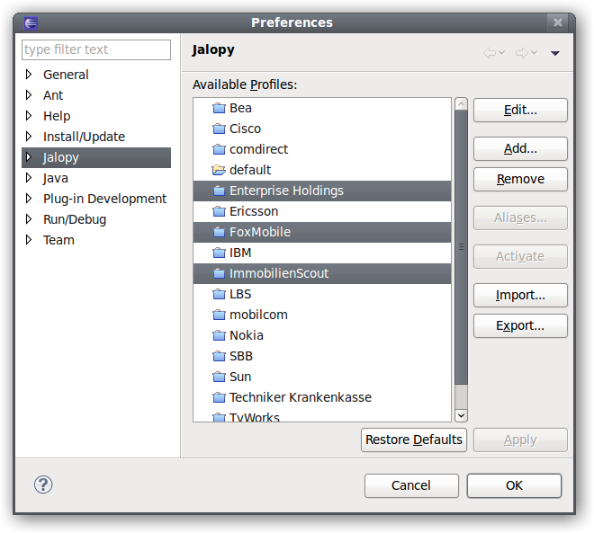Click the SBB folder icon
Screen dimensions: 594x533
(x=219, y=356)
